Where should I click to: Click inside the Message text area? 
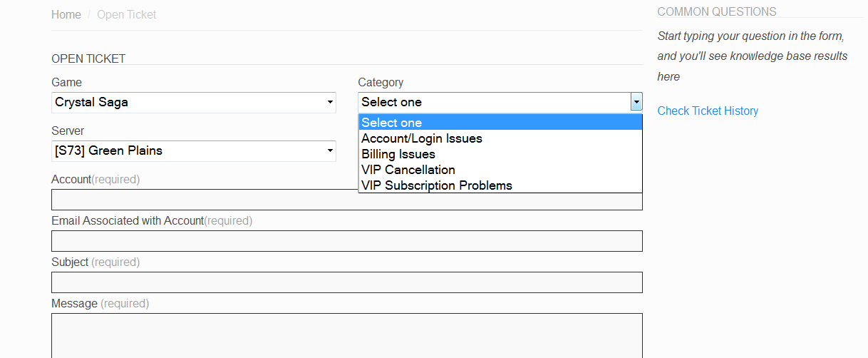coord(346,335)
